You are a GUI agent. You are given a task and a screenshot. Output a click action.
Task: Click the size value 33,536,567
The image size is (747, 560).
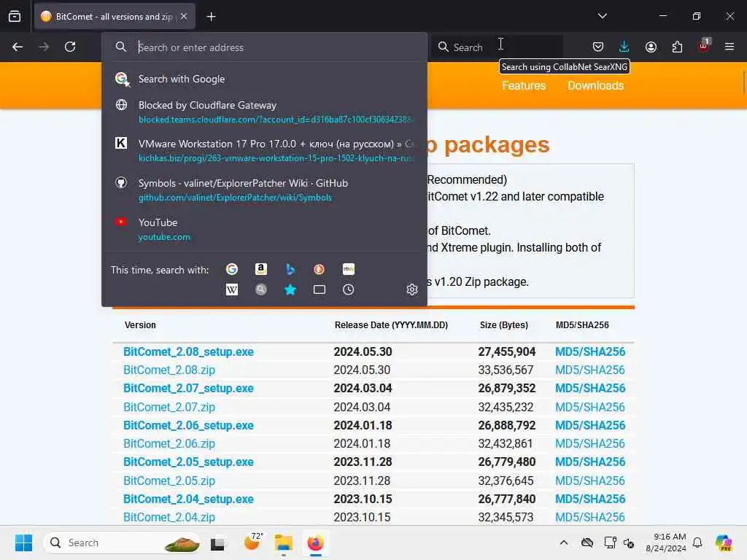pyautogui.click(x=506, y=370)
